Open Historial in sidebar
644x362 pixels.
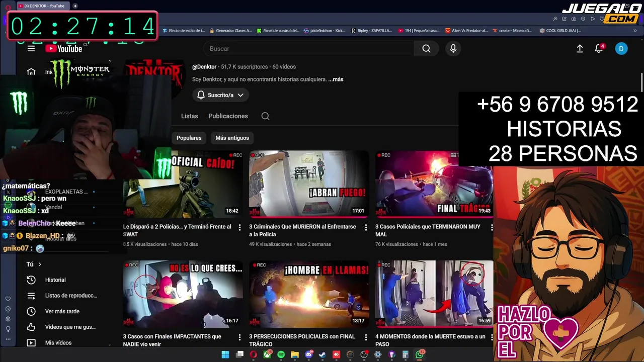(55, 280)
